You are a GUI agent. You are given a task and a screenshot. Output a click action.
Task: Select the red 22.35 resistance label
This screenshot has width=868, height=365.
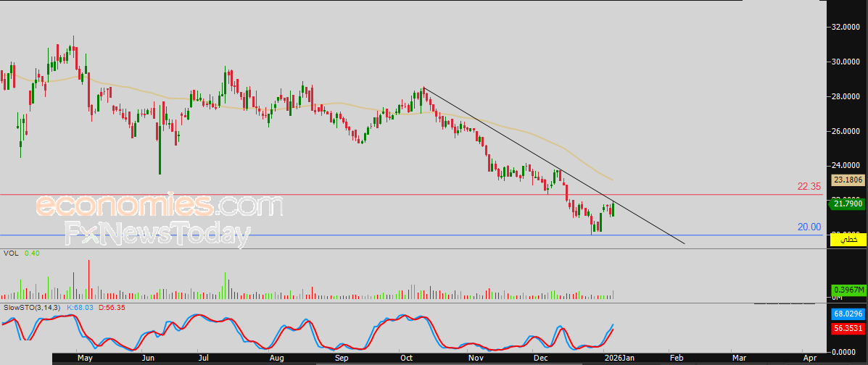point(809,187)
